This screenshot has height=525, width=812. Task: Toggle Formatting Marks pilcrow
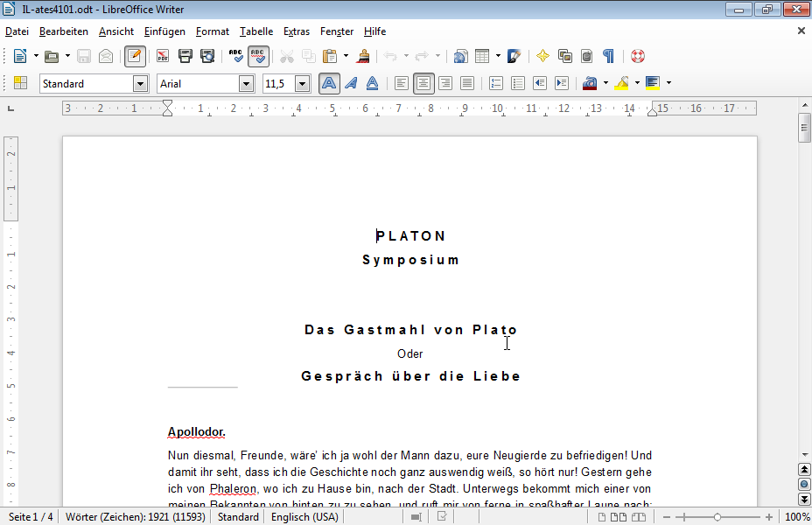(x=608, y=56)
